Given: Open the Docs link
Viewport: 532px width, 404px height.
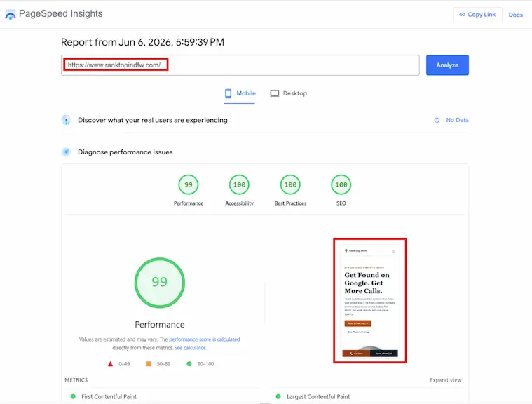Looking at the screenshot, I should coord(515,15).
